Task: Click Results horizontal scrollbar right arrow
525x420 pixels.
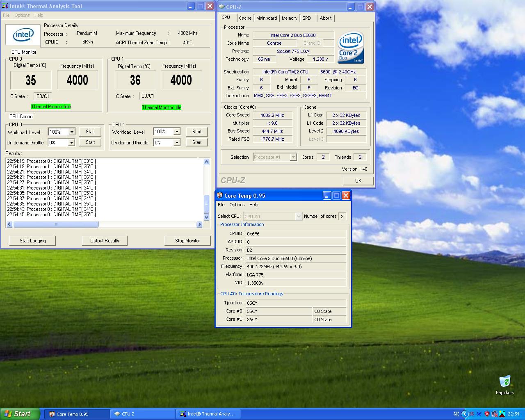Action: point(200,224)
